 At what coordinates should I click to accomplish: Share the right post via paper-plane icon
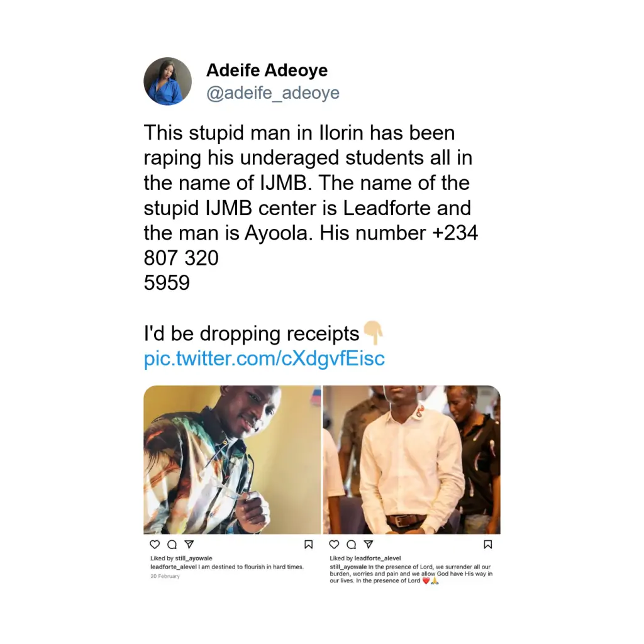369,545
